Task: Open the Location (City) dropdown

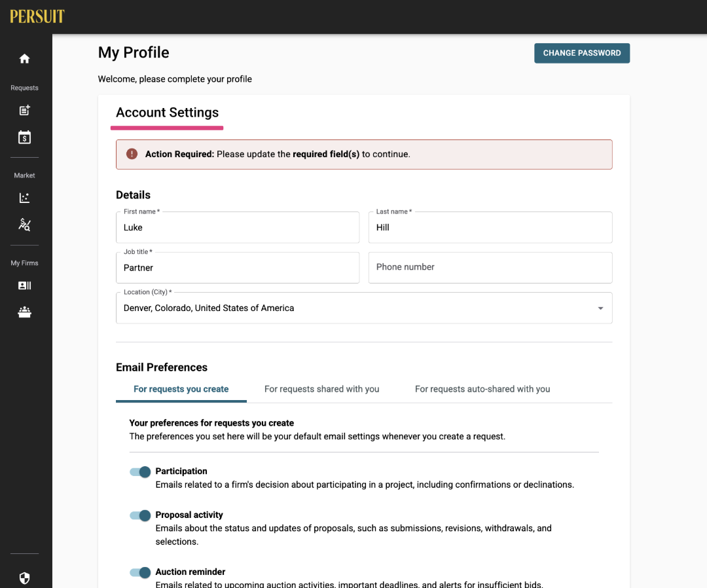Action: (x=600, y=308)
